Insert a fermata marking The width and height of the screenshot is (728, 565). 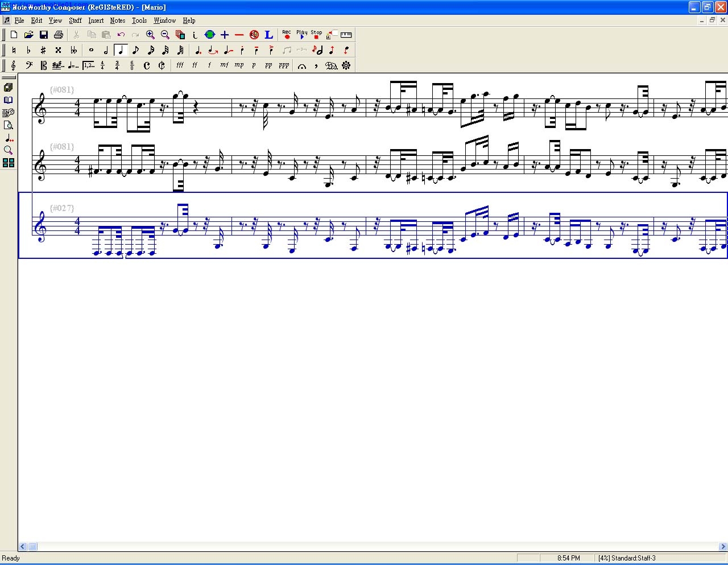(x=302, y=65)
